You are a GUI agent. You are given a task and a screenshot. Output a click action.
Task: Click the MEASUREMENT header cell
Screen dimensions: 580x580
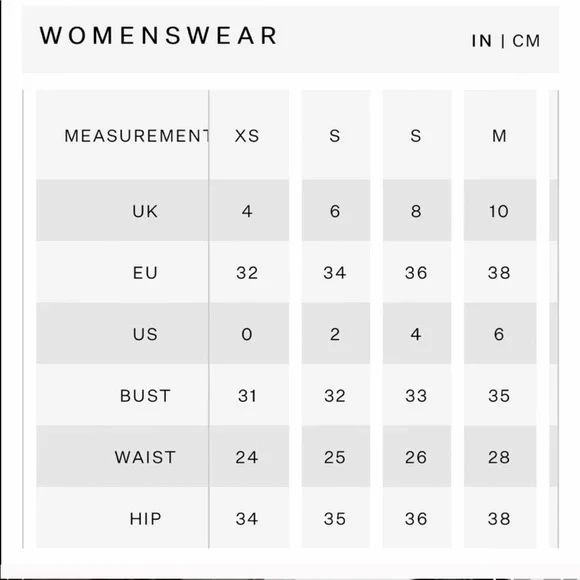click(122, 136)
